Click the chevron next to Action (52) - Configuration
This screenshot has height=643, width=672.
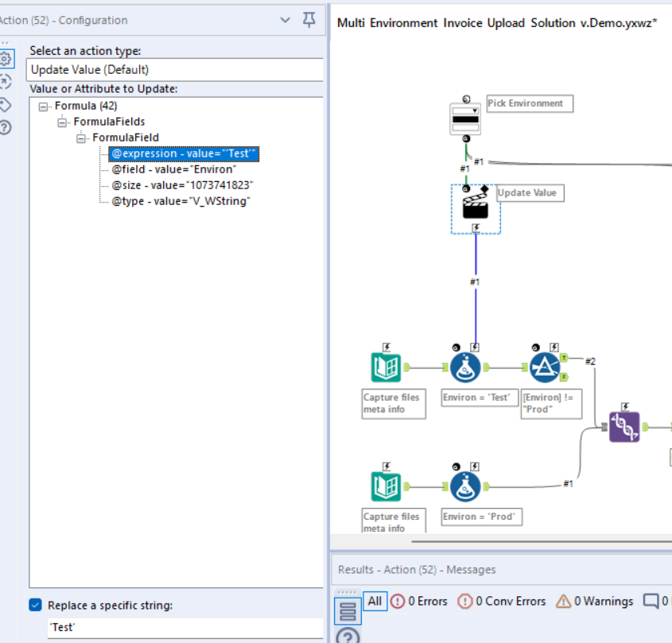(x=286, y=20)
